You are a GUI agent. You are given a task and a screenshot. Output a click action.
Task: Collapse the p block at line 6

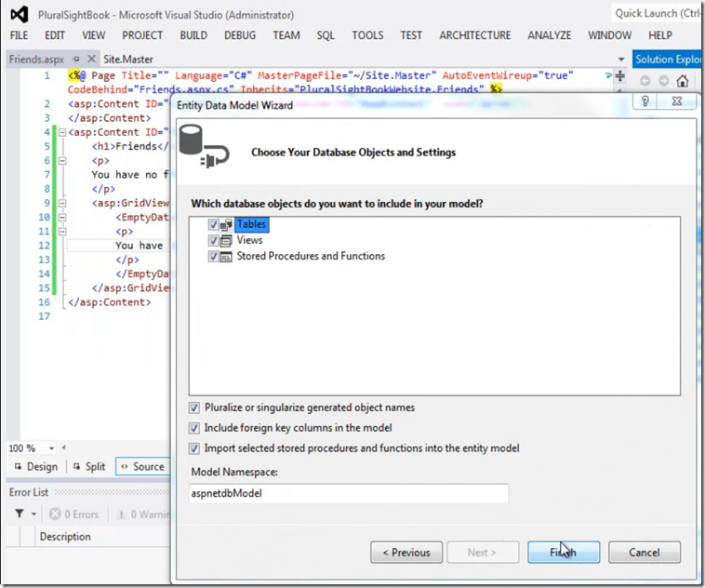pos(62,161)
